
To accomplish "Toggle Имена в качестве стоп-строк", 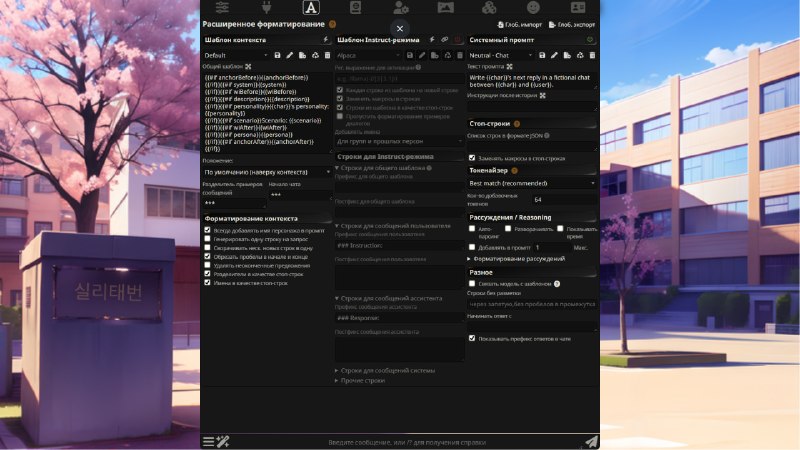I will (x=207, y=282).
